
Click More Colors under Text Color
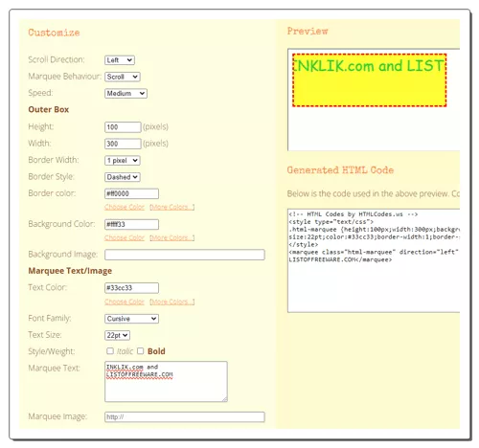click(171, 302)
